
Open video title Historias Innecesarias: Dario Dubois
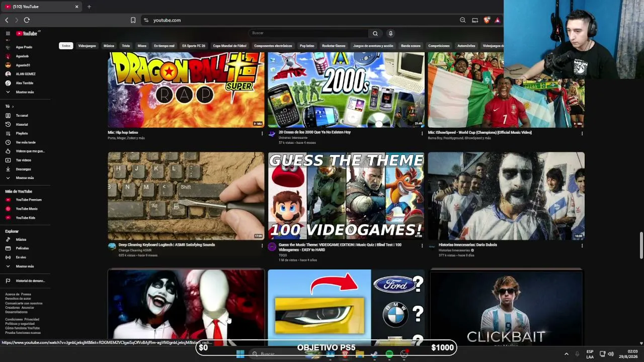[467, 245]
